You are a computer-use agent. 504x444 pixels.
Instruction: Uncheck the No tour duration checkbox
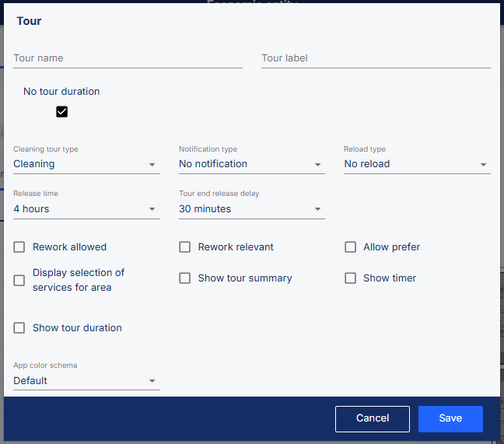[62, 112]
